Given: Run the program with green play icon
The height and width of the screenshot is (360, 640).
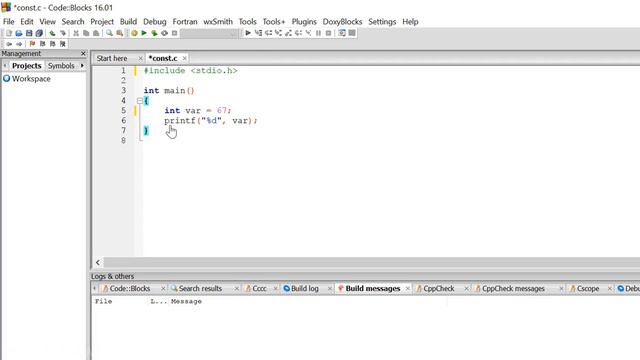Looking at the screenshot, I should [144, 33].
